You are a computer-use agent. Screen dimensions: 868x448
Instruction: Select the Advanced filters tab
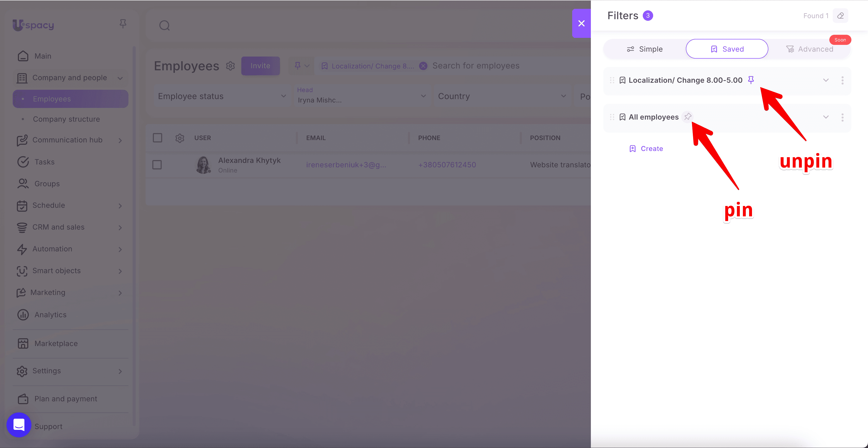(809, 49)
